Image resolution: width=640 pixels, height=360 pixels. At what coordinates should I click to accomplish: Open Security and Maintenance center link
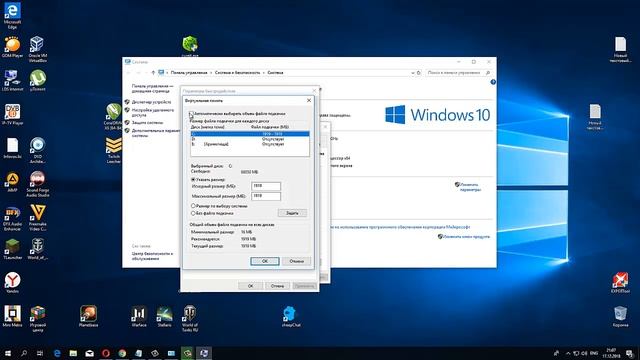coord(152,256)
